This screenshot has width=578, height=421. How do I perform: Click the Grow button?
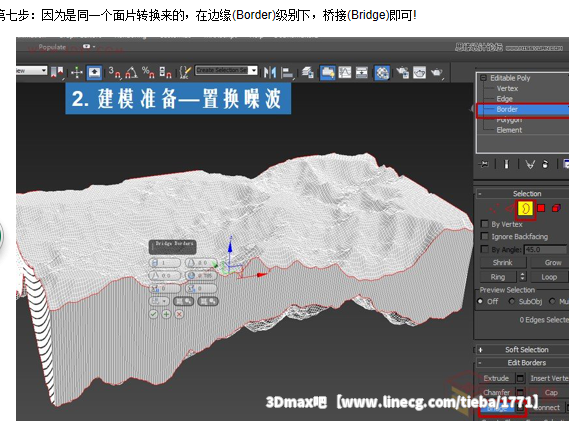[x=551, y=262]
